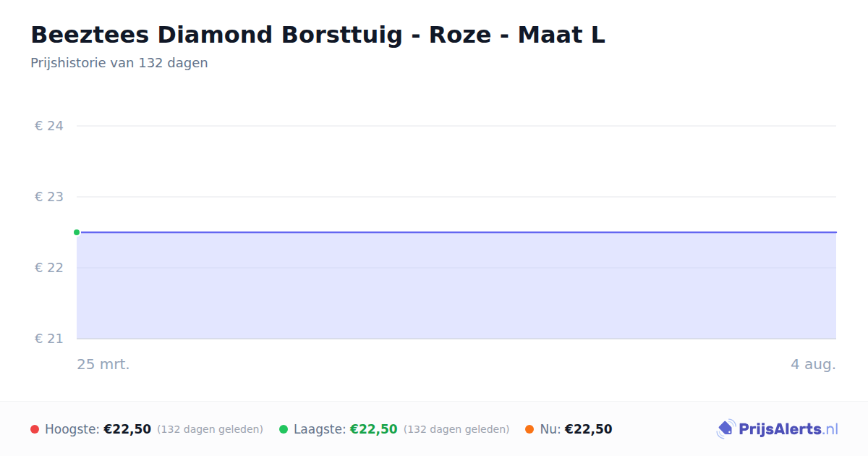This screenshot has height=456, width=868.
Task: Click the Prijshistorie van 132 dagen subtitle
Action: (x=119, y=63)
